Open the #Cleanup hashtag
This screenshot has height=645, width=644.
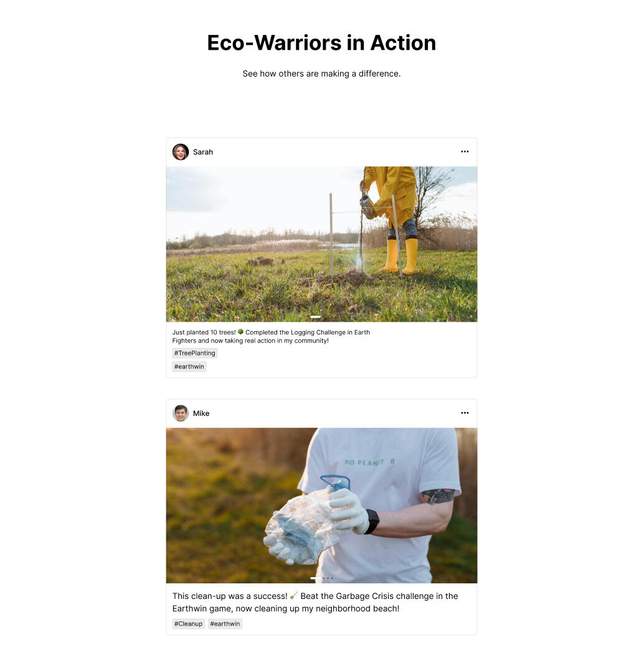point(189,624)
